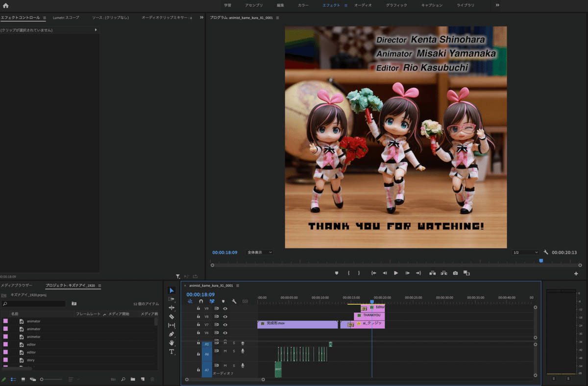Image resolution: width=588 pixels, height=386 pixels.
Task: Solo audio track A7
Action: tap(234, 366)
